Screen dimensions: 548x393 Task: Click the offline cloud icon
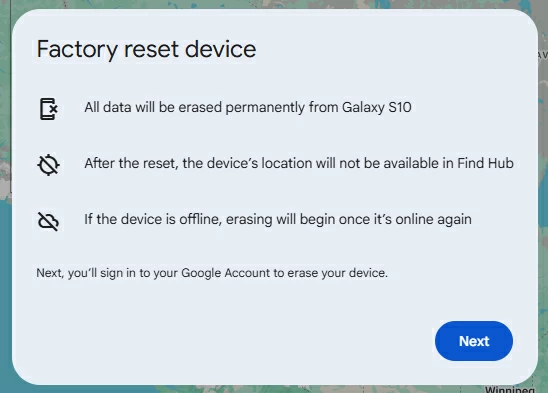pyautogui.click(x=48, y=221)
